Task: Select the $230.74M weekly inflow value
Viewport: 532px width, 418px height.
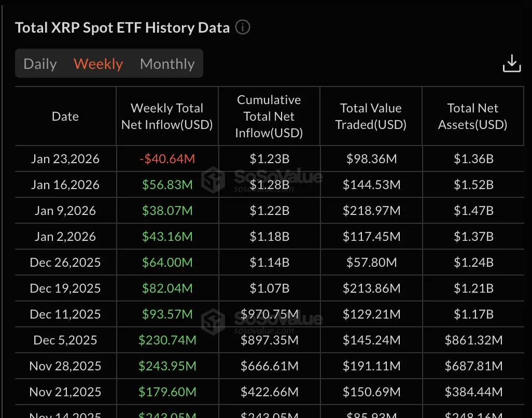Action: coord(167,340)
